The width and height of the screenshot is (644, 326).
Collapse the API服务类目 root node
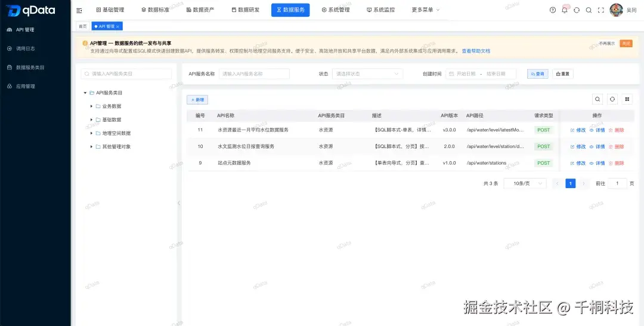coord(85,93)
